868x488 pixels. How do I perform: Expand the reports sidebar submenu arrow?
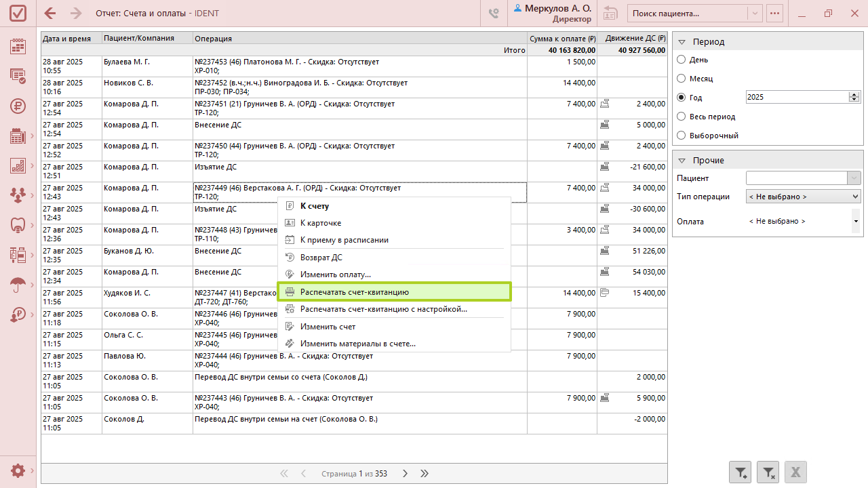point(32,165)
